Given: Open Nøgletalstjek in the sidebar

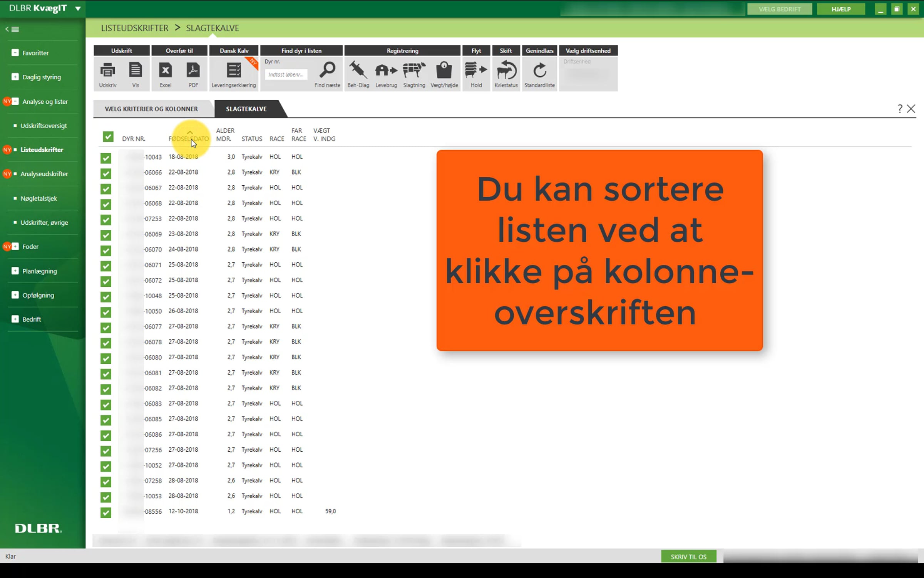Looking at the screenshot, I should pos(38,198).
